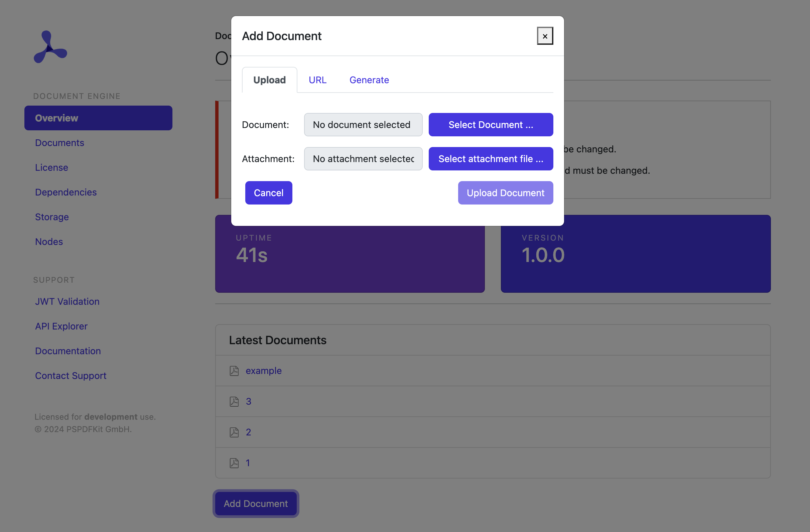
Task: Expand the Nodes section in sidebar
Action: coord(49,241)
